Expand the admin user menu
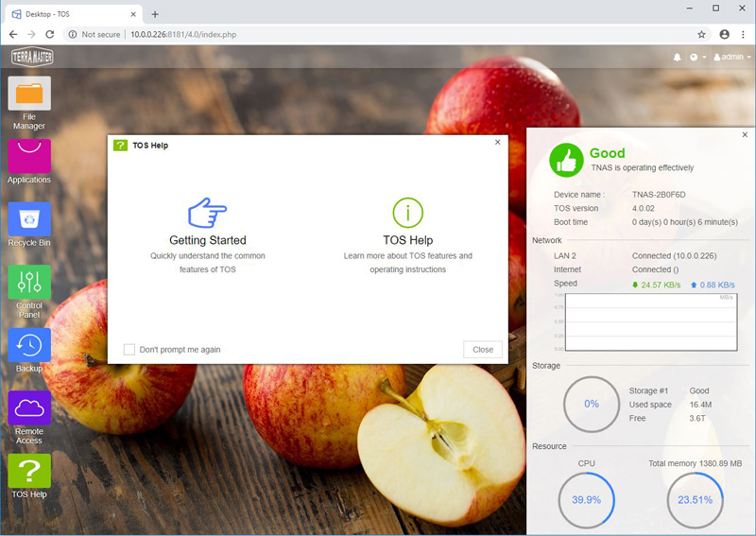756x536 pixels. pos(731,57)
